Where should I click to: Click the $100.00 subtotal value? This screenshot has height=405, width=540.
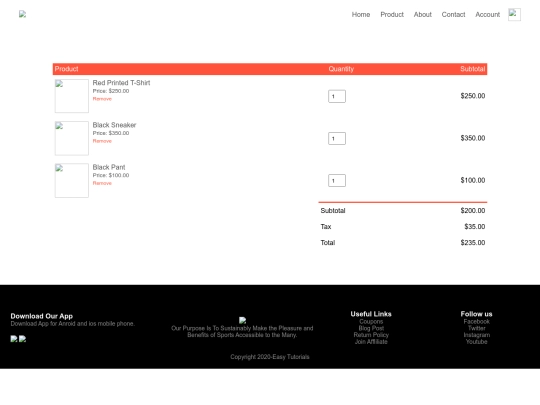coord(472,180)
